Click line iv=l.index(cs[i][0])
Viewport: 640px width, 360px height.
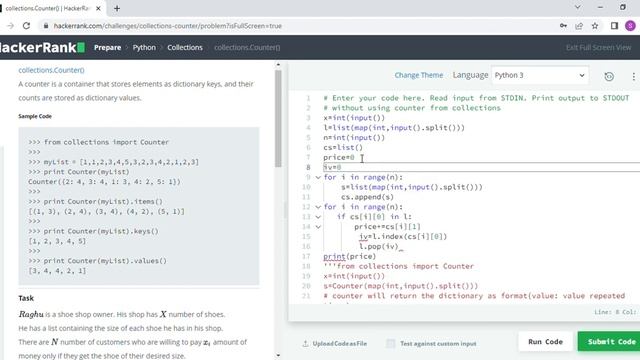(403, 237)
